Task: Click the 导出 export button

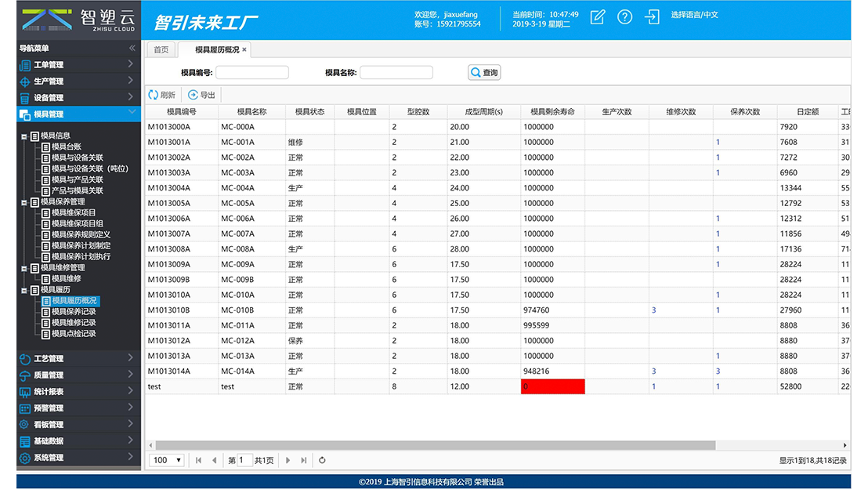Action: point(201,95)
